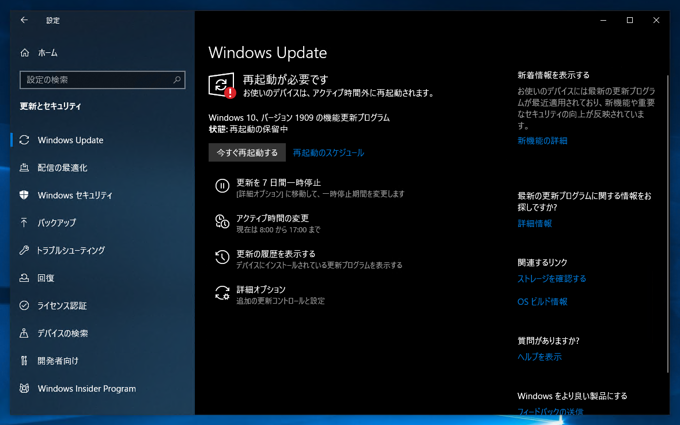
Task: Click the 回復 icon in the sidebar
Action: point(24,278)
